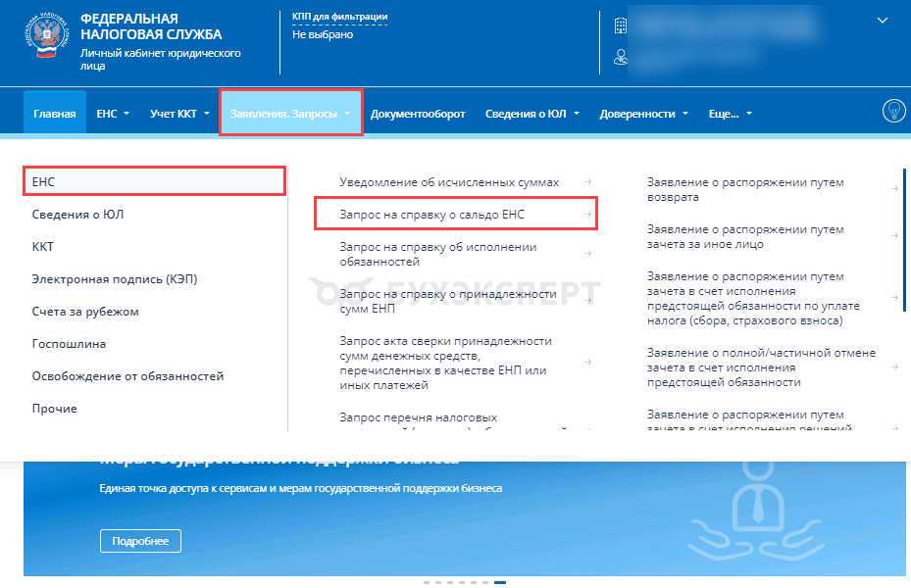Open зачета в счет исполнения предстоящей обязанности
The image size is (911, 588).
coord(753,298)
